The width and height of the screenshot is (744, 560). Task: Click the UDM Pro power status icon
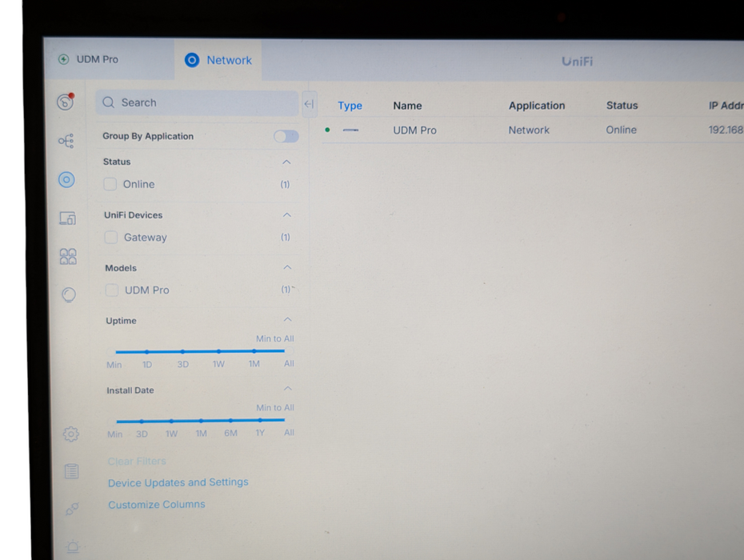point(63,59)
